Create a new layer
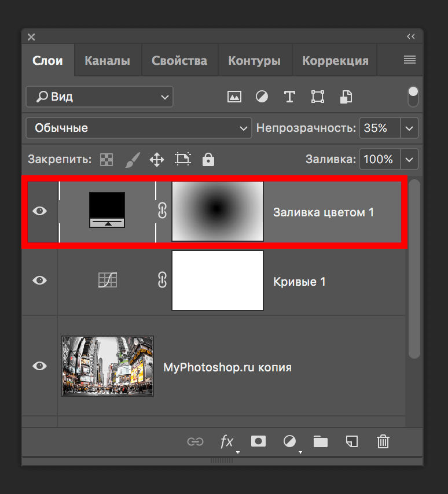 click(351, 441)
